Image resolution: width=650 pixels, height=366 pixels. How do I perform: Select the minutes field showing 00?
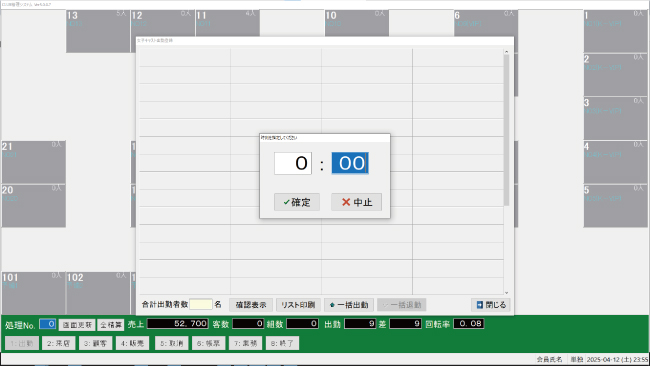coord(350,163)
